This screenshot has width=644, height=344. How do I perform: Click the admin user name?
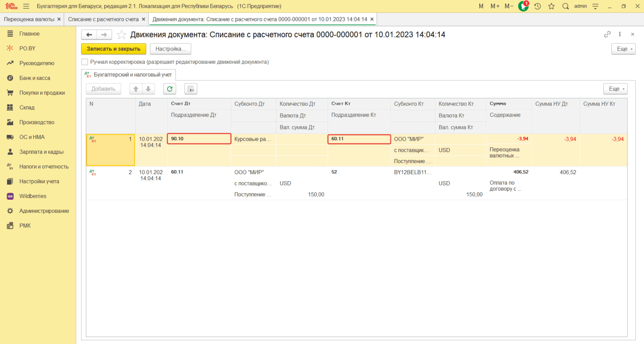(581, 6)
